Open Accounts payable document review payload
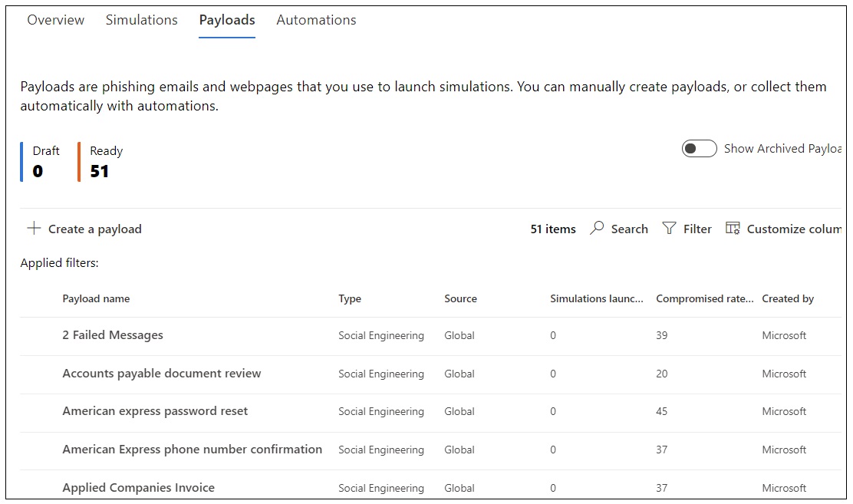Viewport: 853px width, 504px height. tap(162, 374)
